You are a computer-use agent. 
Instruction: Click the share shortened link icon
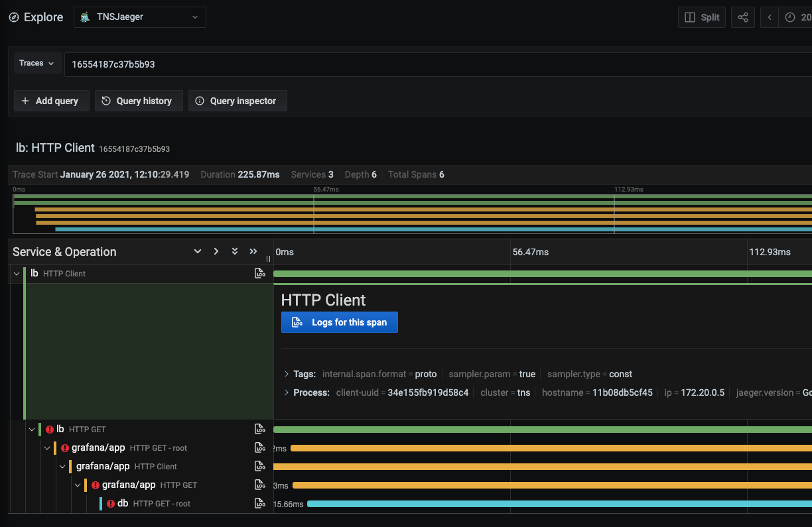click(x=742, y=17)
